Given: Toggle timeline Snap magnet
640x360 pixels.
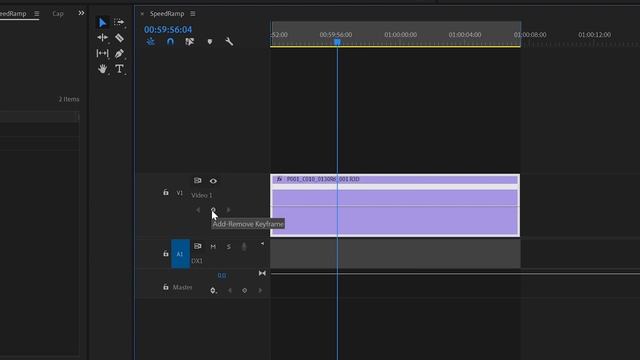Looking at the screenshot, I should click(170, 42).
